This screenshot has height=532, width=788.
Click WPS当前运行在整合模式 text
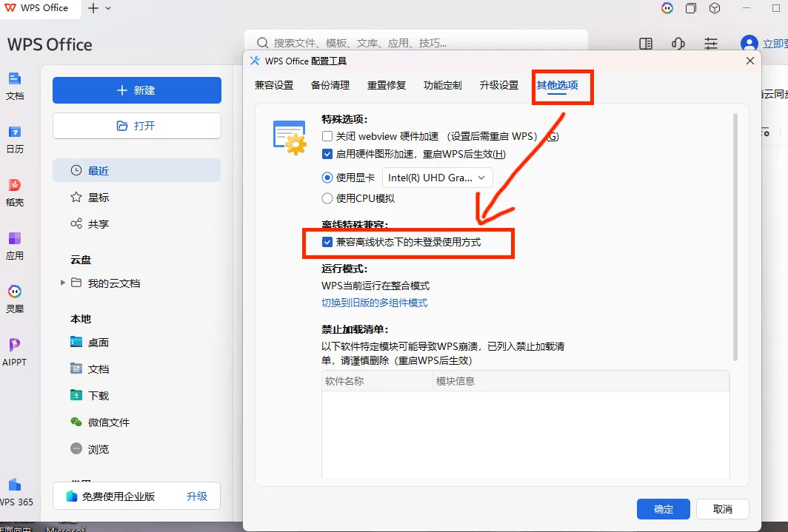tap(375, 286)
